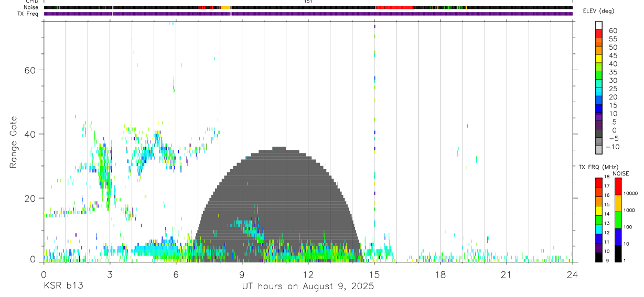Click the 'ELEV (deg)' legend title
Screen dimensions: 644x297
[599, 11]
